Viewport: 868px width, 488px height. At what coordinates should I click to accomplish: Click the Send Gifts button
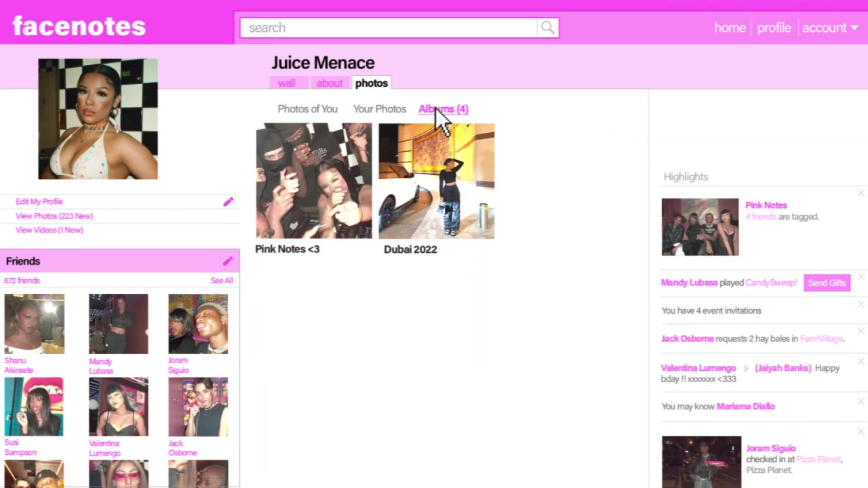click(827, 283)
